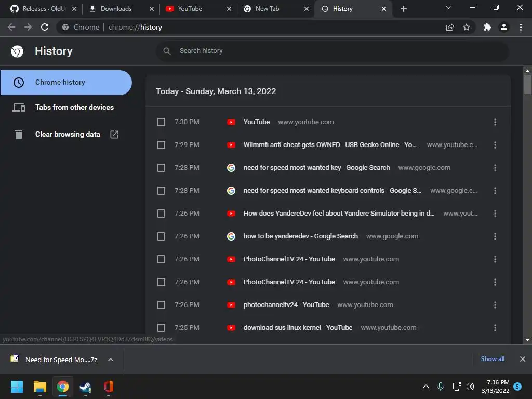Screen dimensions: 532x399
Task: Close the YouTube tab
Action: tap(229, 9)
